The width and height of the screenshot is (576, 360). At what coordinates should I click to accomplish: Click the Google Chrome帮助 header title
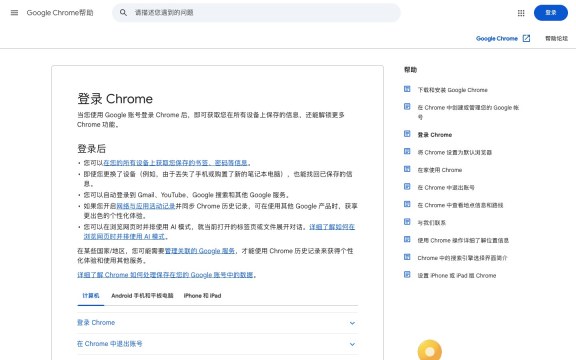[x=60, y=13]
